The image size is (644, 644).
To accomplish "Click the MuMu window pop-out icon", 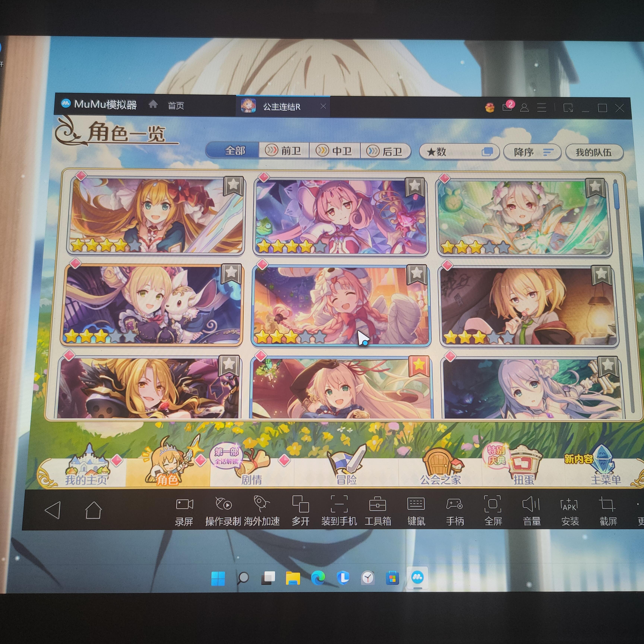I will [568, 108].
